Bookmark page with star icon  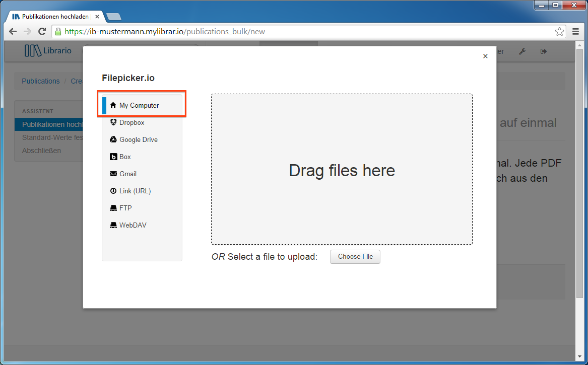pos(559,32)
